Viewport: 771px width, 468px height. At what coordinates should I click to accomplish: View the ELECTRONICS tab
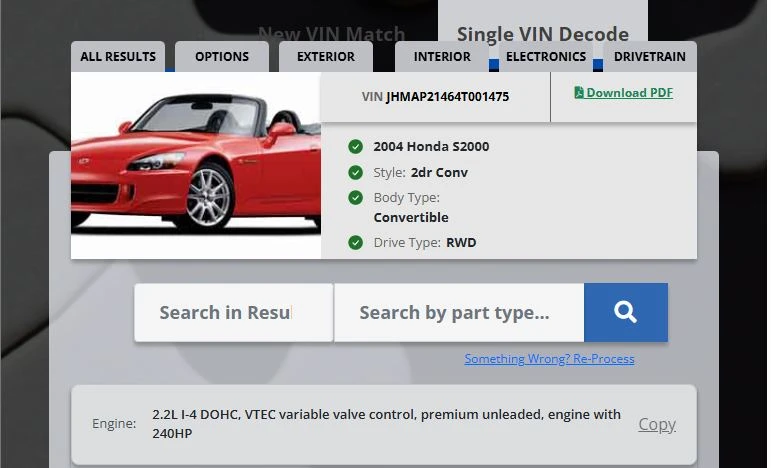pyautogui.click(x=546, y=57)
